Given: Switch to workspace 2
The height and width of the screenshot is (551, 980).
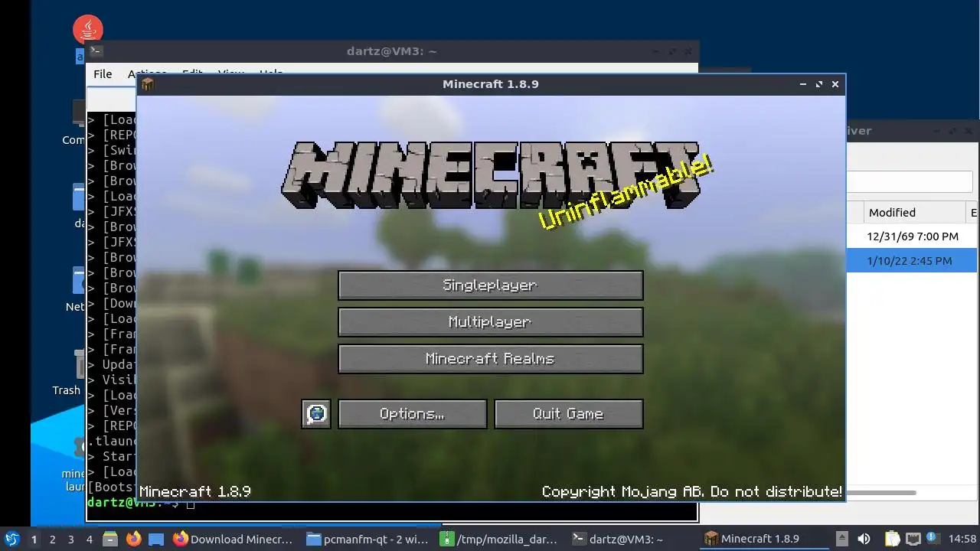Looking at the screenshot, I should 52,540.
